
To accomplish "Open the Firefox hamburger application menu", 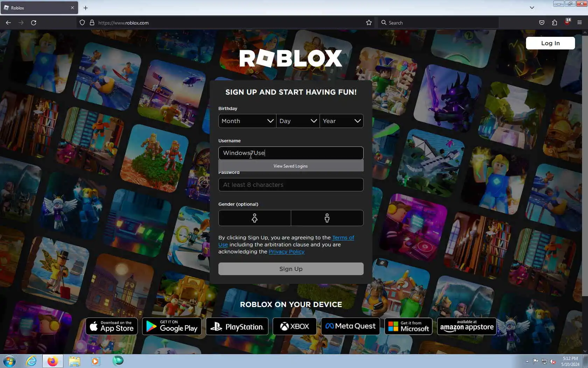I will pyautogui.click(x=580, y=23).
